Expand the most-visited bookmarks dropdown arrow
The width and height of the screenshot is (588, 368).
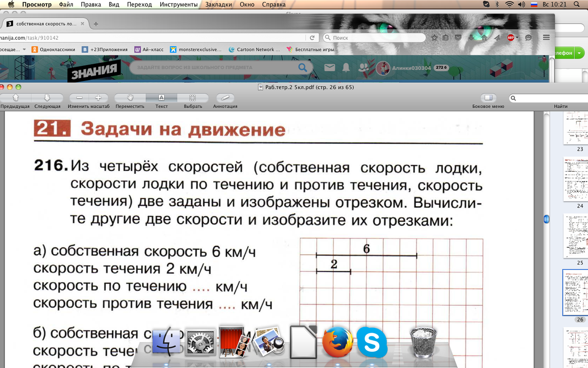pyautogui.click(x=24, y=50)
